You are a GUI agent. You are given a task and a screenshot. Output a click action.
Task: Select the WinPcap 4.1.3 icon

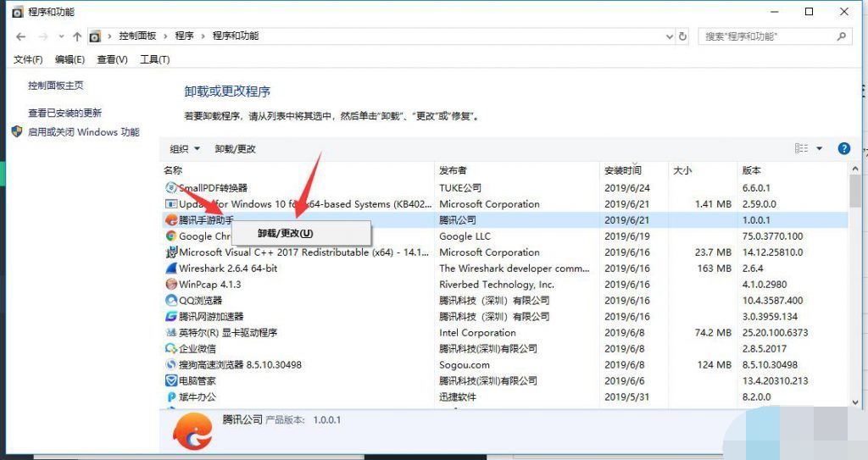[x=171, y=285]
